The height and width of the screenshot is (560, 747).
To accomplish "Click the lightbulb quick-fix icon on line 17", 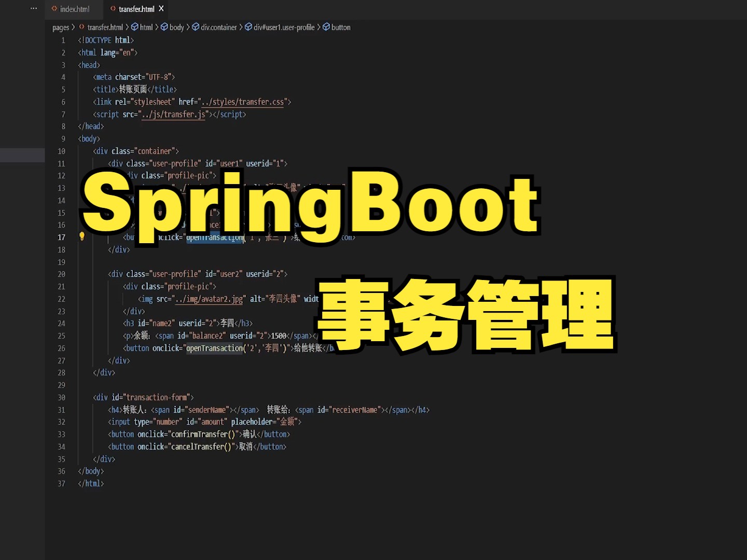I will pyautogui.click(x=81, y=236).
